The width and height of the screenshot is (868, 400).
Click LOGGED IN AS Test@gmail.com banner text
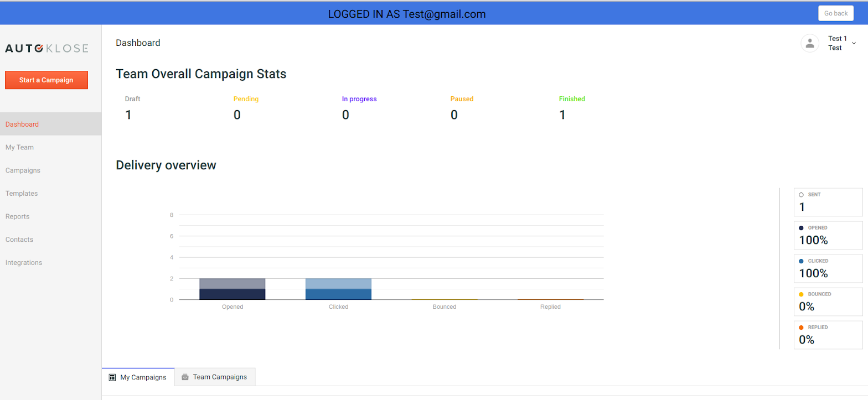pyautogui.click(x=407, y=14)
